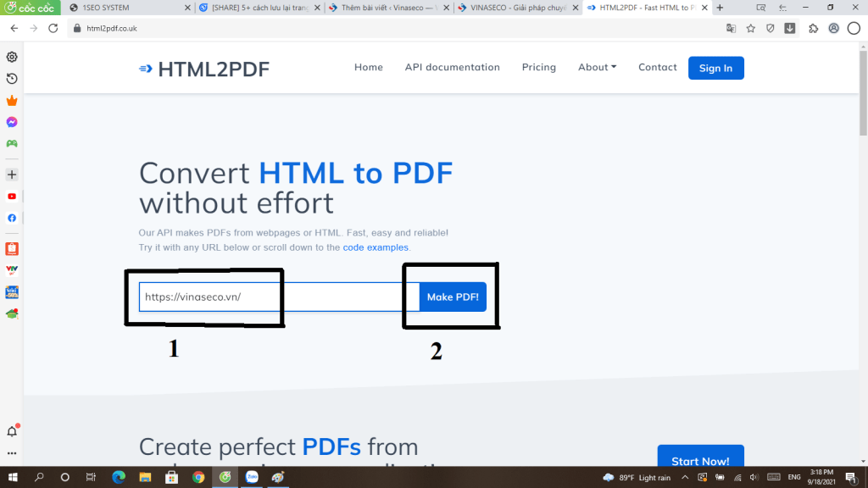Open the extensions puzzle icon
This screenshot has width=868, height=488.
point(814,28)
